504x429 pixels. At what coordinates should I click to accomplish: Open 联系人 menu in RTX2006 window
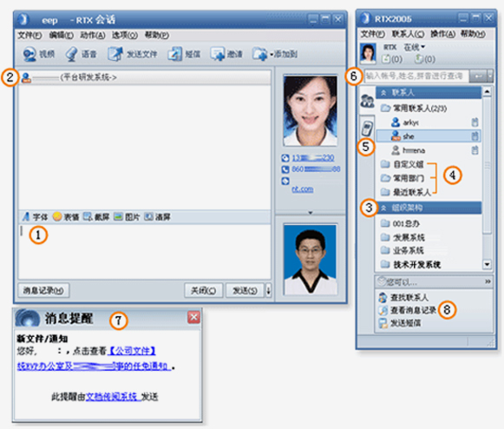coord(408,34)
